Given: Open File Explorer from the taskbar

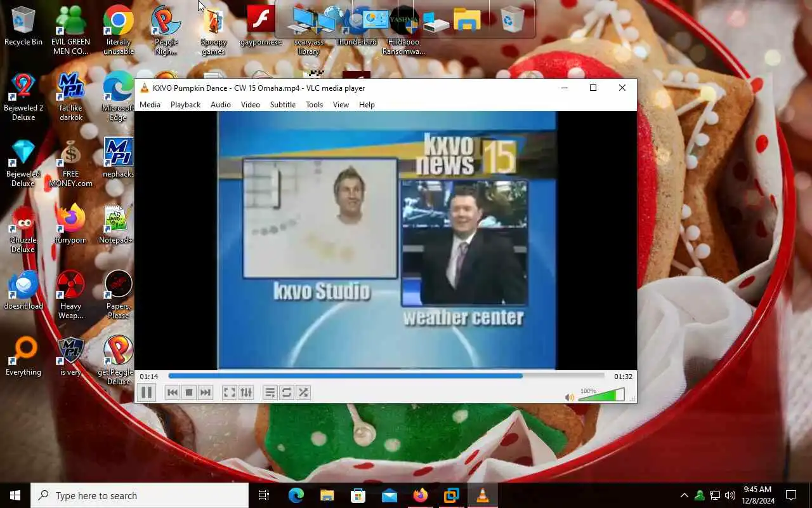Looking at the screenshot, I should coord(327,495).
